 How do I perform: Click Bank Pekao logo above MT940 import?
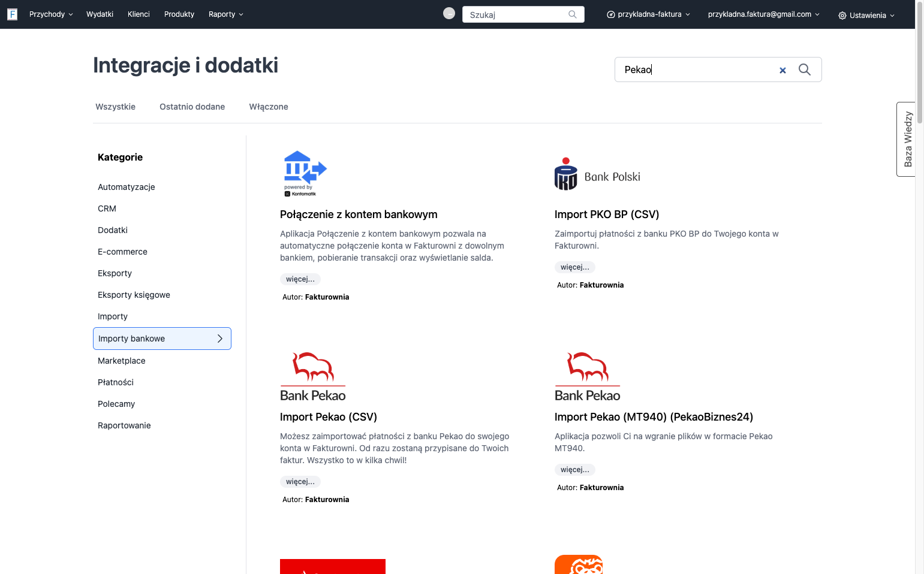point(588,377)
